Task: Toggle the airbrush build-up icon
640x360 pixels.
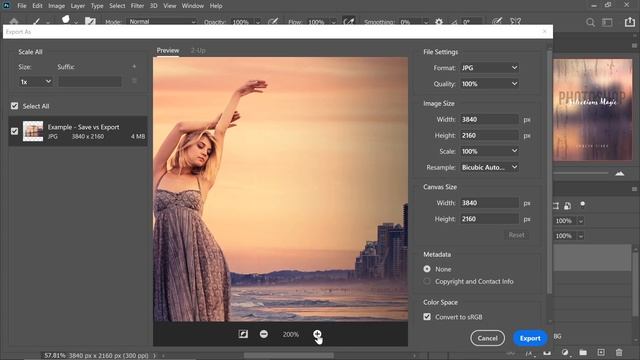Action: point(348,22)
